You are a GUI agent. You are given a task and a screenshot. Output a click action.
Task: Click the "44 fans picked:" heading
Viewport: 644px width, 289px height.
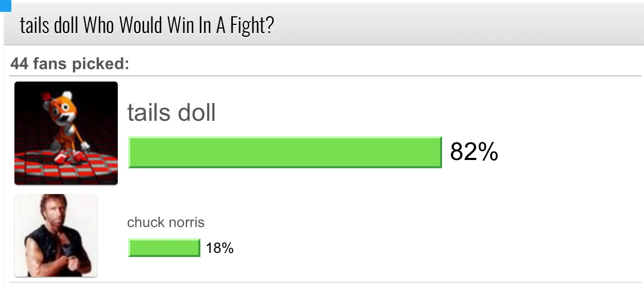pyautogui.click(x=70, y=63)
